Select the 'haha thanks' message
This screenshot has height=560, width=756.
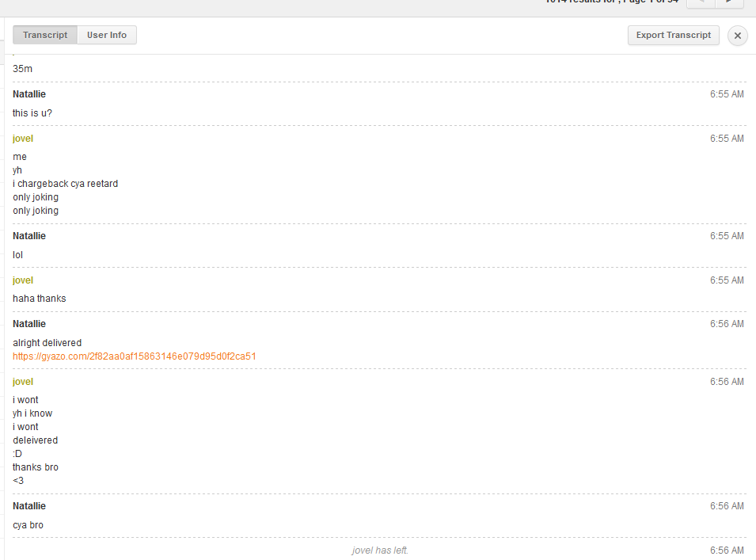pyautogui.click(x=40, y=299)
